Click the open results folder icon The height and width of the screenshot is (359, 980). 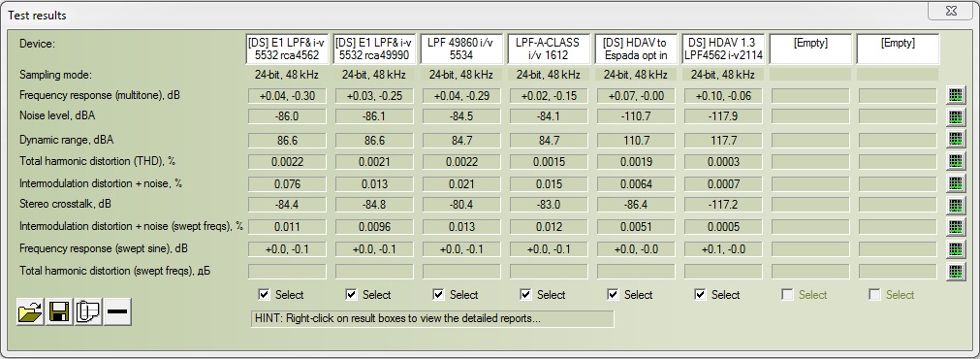click(30, 311)
